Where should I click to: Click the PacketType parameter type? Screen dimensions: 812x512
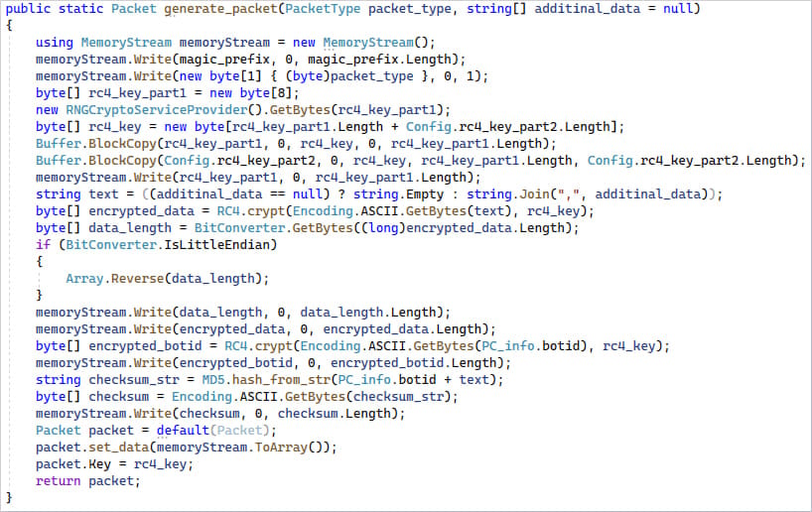coord(324,9)
